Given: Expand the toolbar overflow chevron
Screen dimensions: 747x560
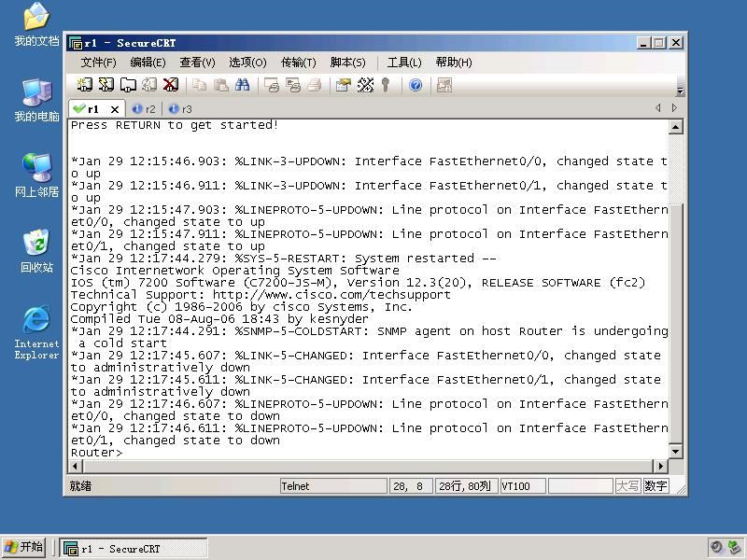Looking at the screenshot, I should point(681,90).
